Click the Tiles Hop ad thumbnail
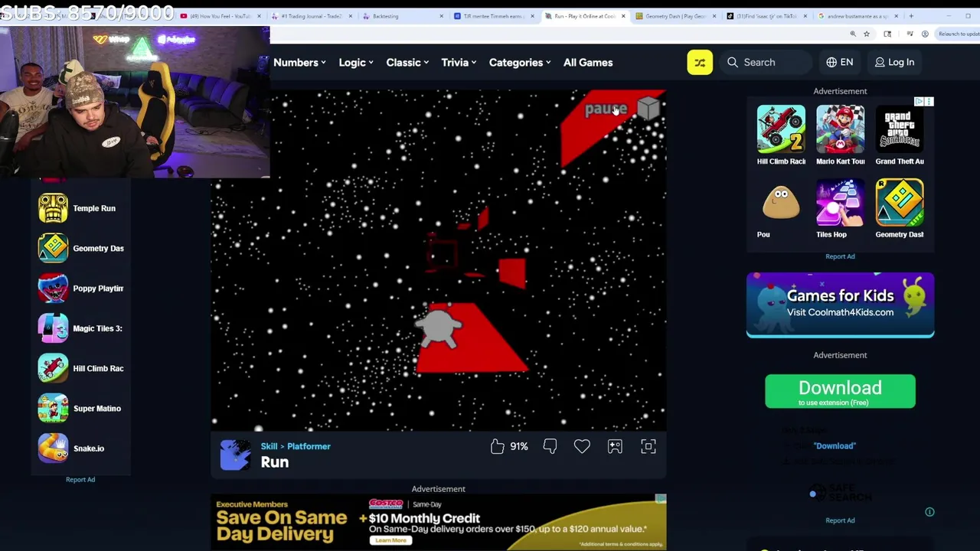Viewport: 980px width, 551px height. coord(840,203)
